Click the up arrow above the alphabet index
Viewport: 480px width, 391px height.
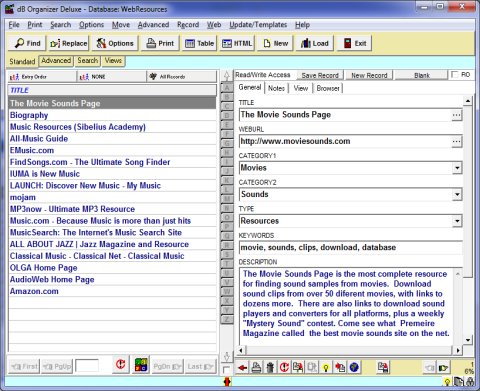[227, 76]
